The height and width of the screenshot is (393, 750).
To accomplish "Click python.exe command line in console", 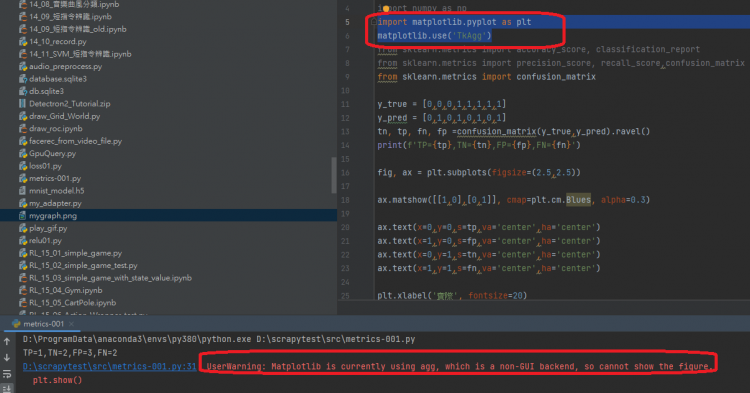I will tap(219, 339).
